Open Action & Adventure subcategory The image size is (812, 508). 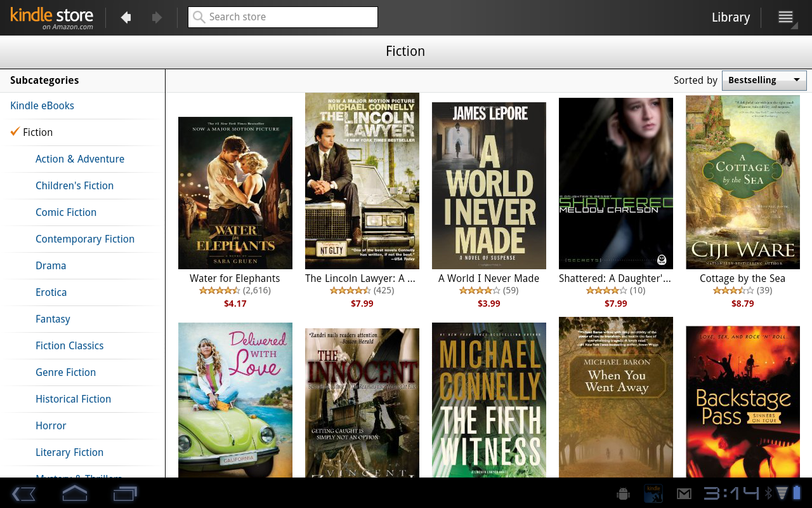point(80,159)
